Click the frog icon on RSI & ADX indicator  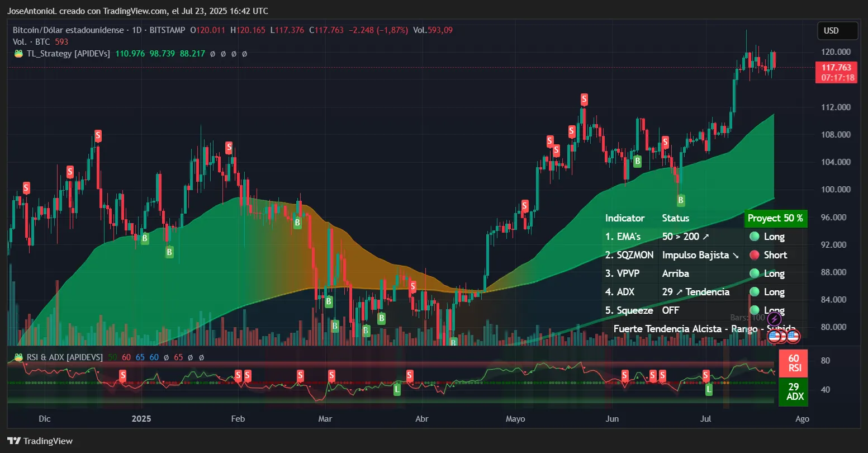click(x=18, y=357)
